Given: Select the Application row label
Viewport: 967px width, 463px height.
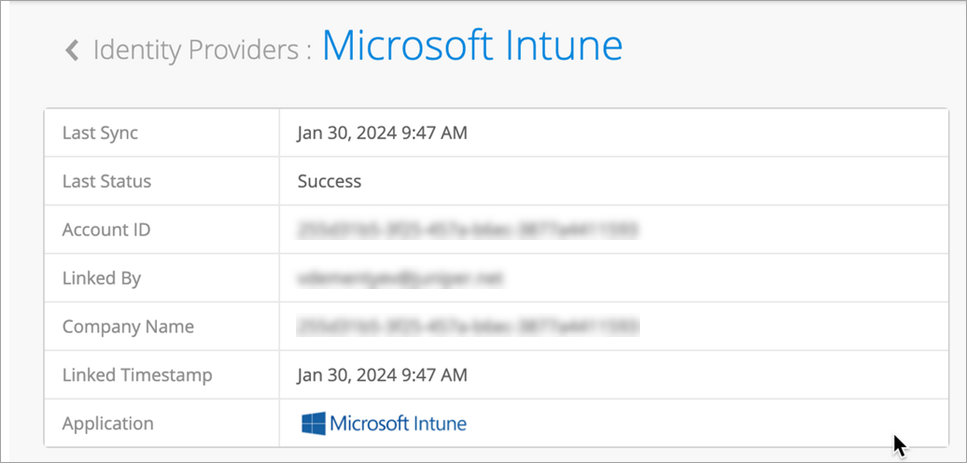Looking at the screenshot, I should click(x=108, y=423).
